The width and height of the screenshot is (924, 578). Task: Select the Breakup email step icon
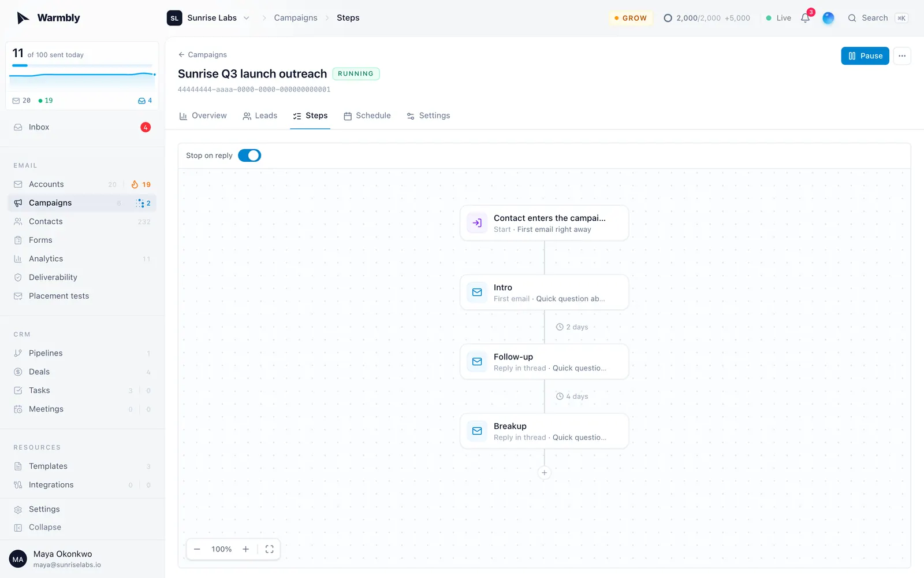(477, 431)
